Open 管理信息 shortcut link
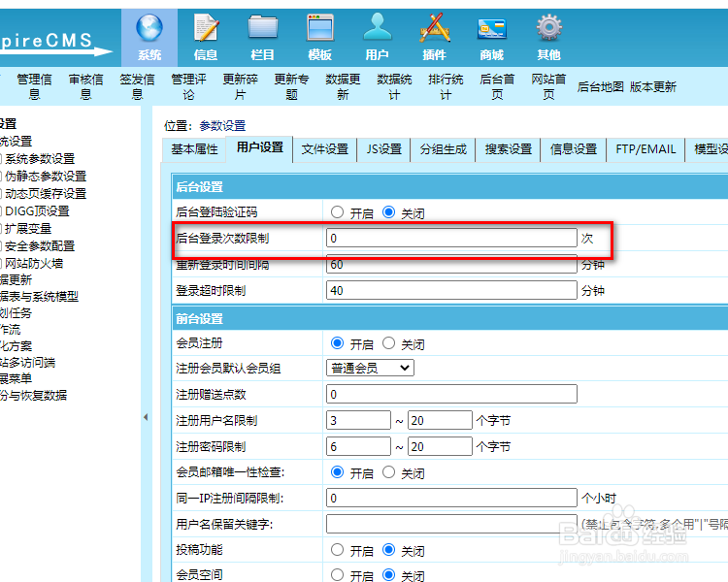Viewport: 728px width, 582px height. (34, 86)
